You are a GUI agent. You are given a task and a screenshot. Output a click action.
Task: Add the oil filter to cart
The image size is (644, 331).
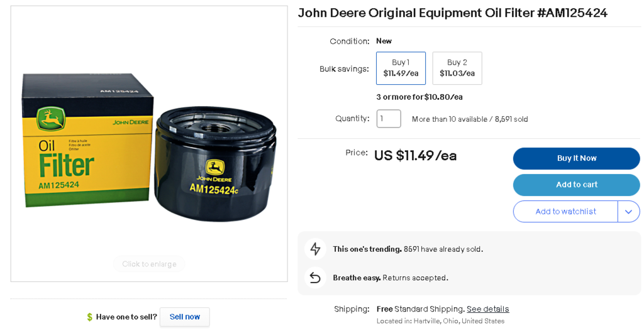click(x=576, y=185)
